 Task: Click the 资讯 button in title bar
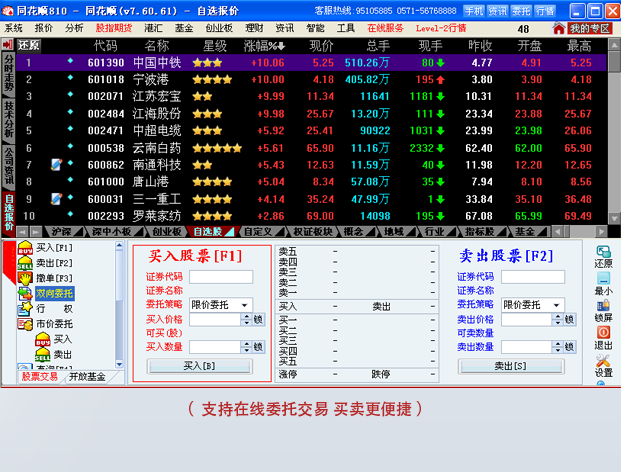(497, 11)
